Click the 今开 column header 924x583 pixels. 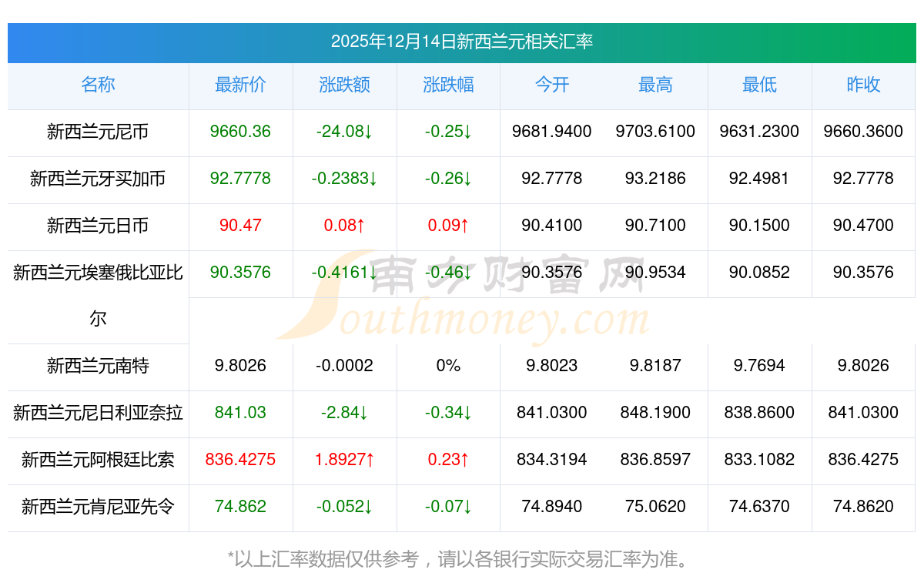(x=551, y=85)
